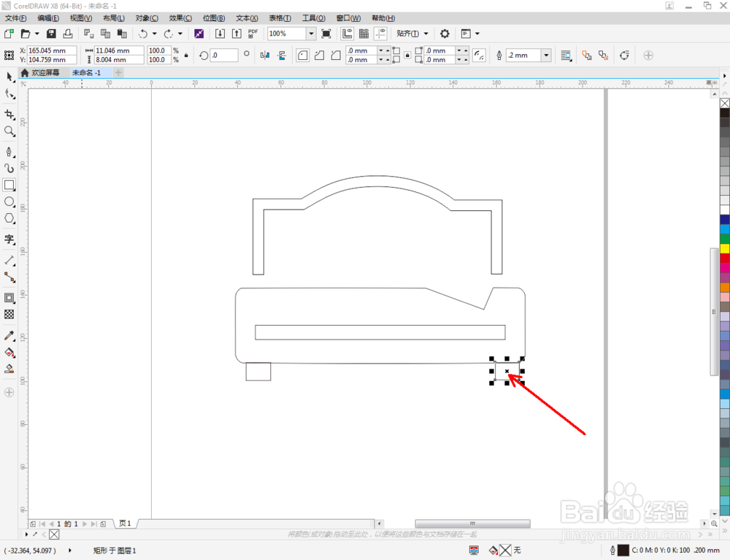This screenshot has width=730, height=560.
Task: Toggle show grid button
Action: tap(364, 34)
